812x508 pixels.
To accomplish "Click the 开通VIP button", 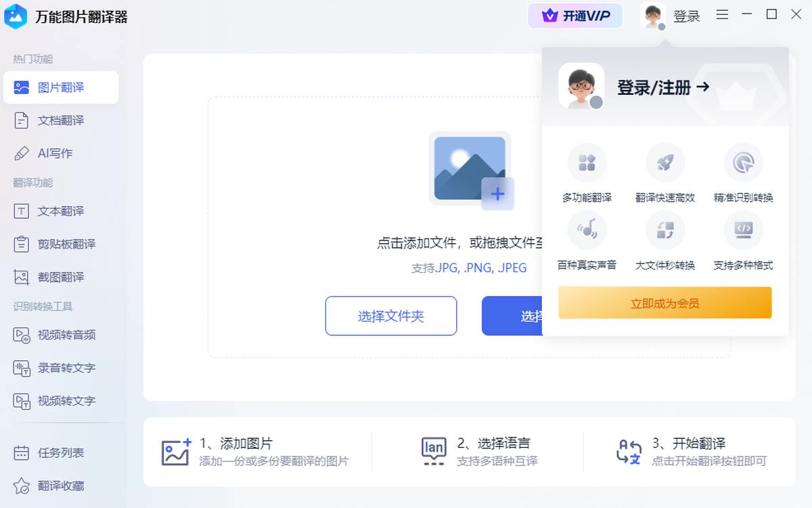I will [x=575, y=16].
